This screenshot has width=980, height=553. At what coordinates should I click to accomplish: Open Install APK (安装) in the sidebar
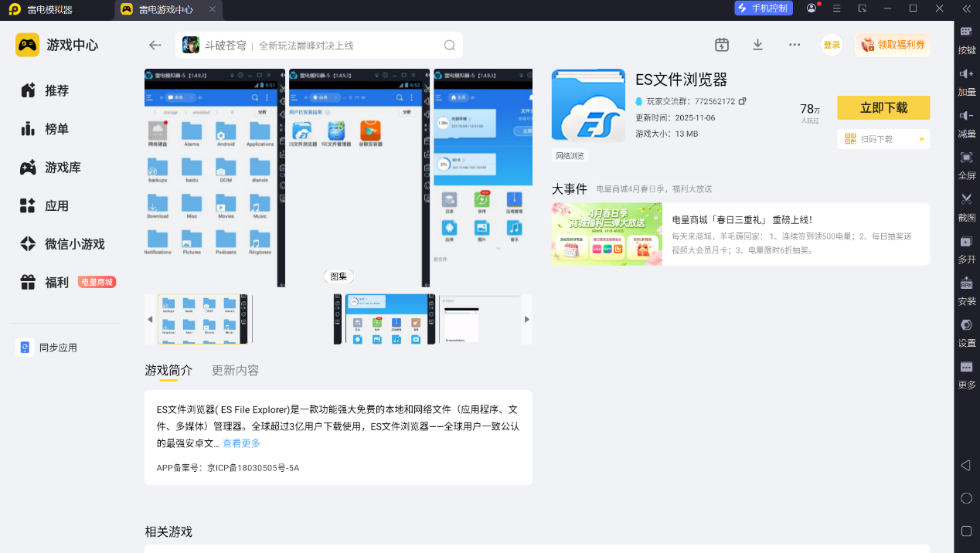(x=966, y=283)
